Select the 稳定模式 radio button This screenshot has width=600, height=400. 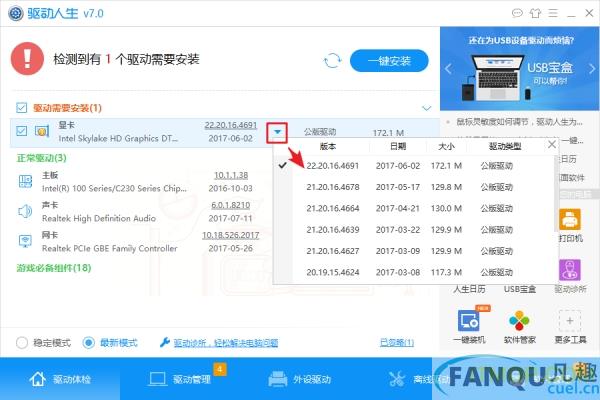[x=22, y=343]
